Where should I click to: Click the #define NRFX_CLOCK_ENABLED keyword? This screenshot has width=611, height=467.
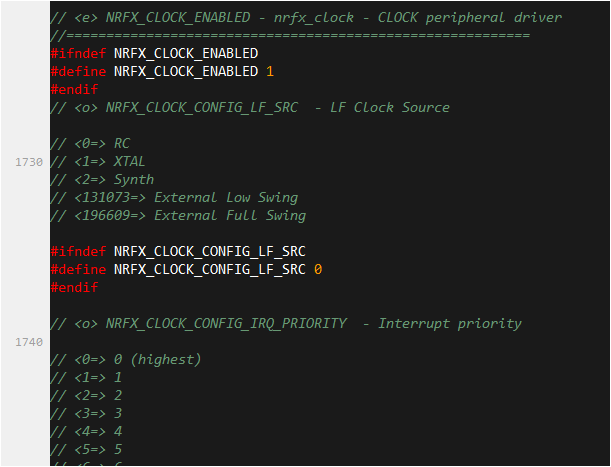78,72
